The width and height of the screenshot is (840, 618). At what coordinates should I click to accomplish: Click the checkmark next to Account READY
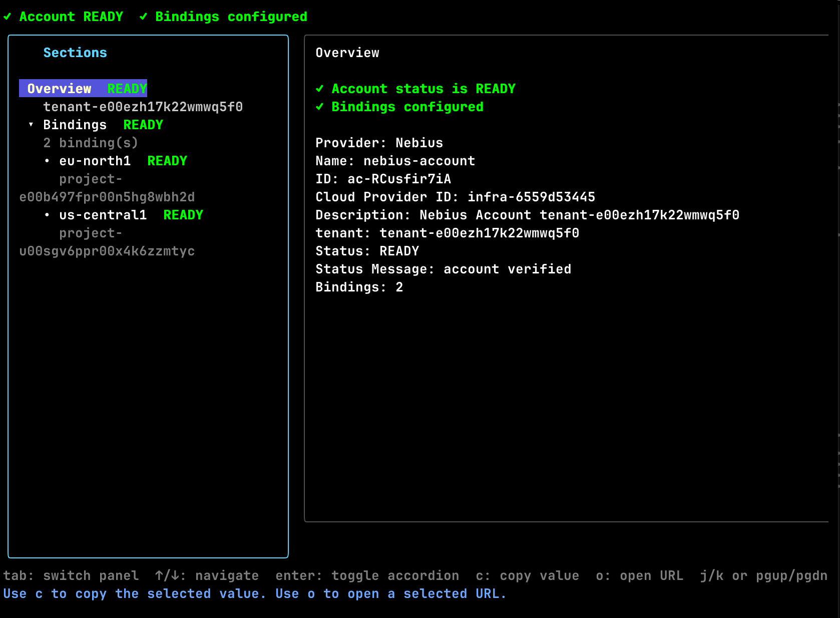(7, 17)
